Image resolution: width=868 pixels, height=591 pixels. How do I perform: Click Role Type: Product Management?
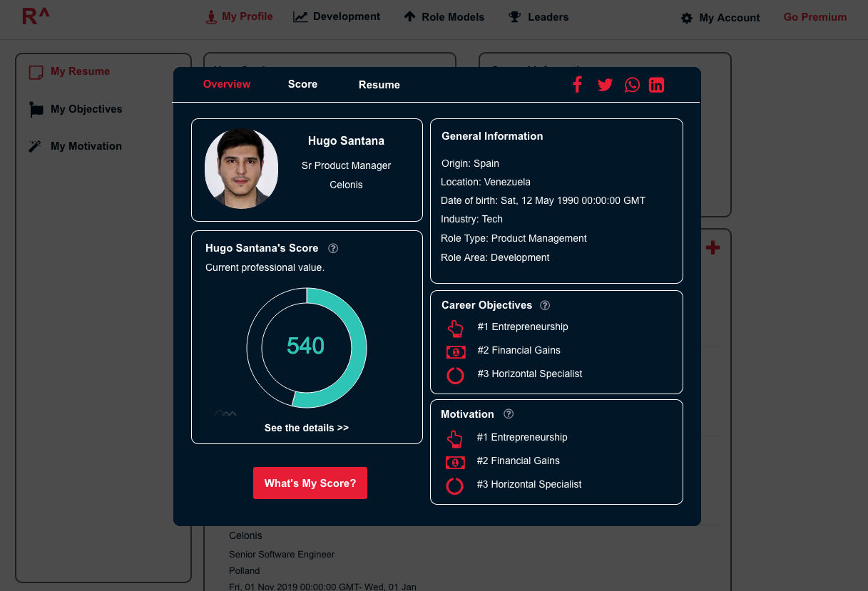click(514, 238)
